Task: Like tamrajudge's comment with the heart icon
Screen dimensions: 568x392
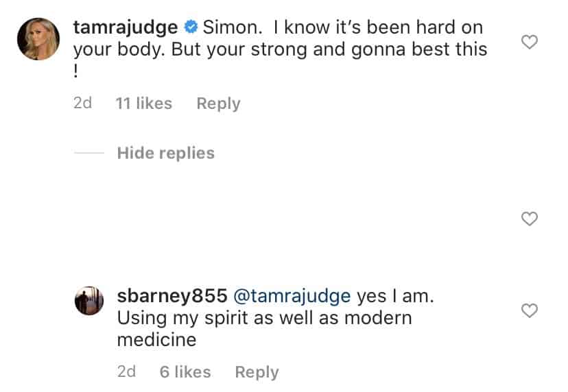Action: (x=529, y=42)
